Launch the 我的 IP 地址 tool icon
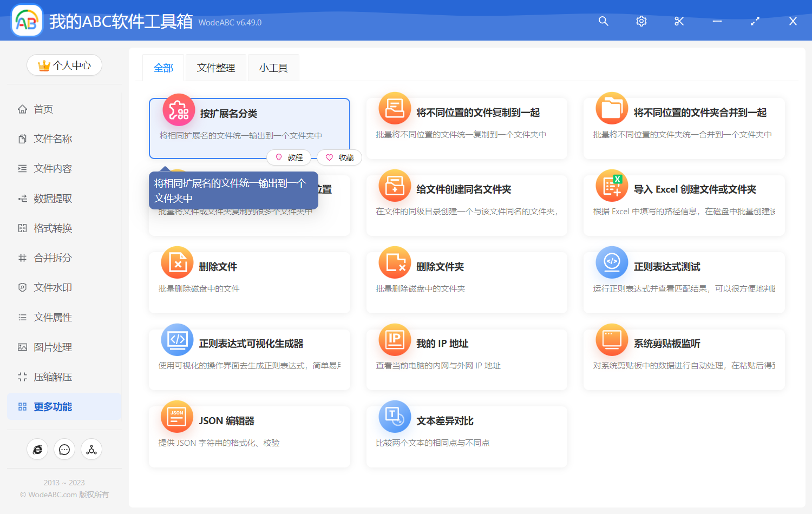Screen dimensions: 812x514 (395, 340)
